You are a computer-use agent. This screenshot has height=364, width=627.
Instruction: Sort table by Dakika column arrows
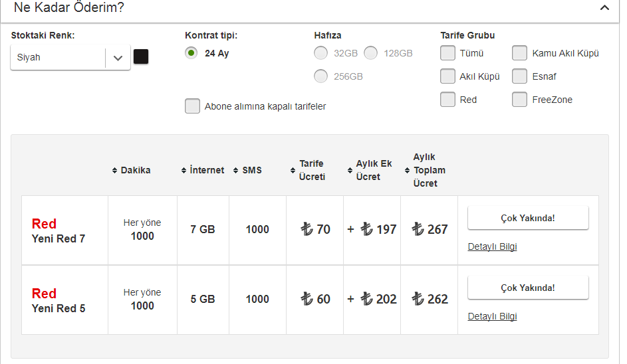click(114, 171)
